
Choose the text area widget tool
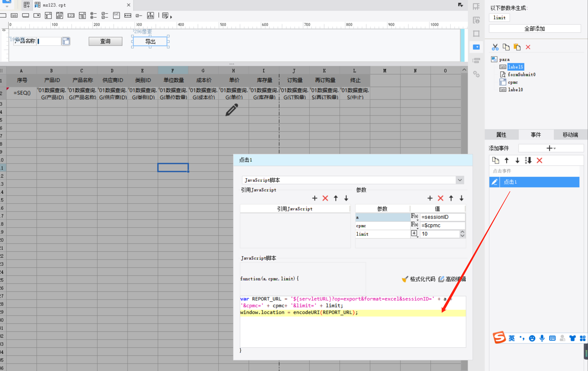tap(82, 15)
